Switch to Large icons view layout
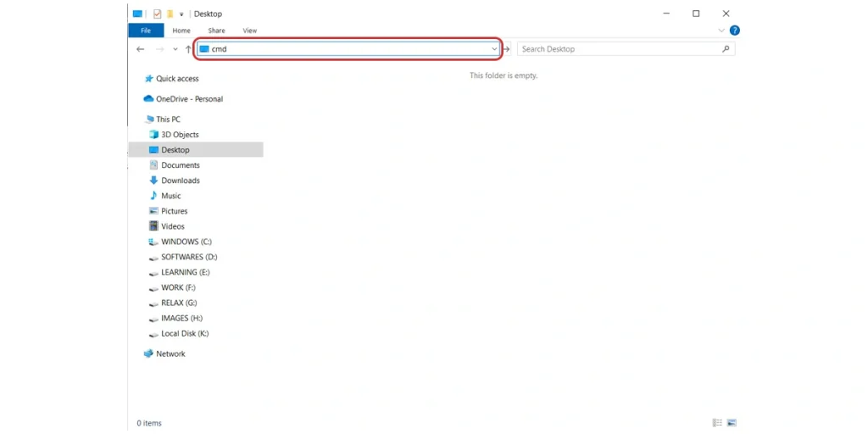 [732, 423]
